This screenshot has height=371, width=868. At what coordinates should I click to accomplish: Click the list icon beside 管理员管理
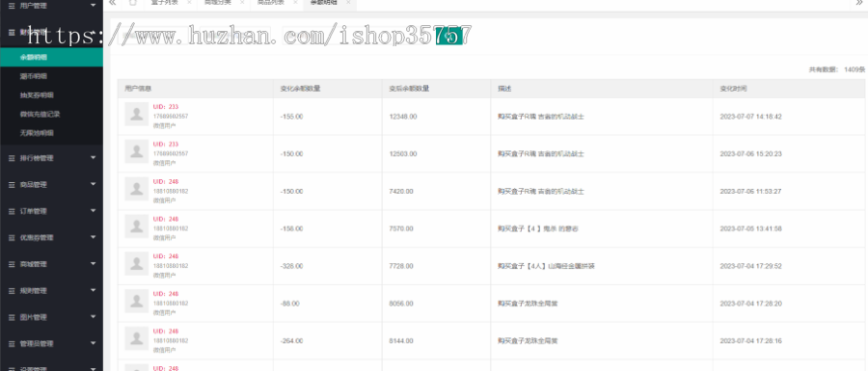coord(12,343)
